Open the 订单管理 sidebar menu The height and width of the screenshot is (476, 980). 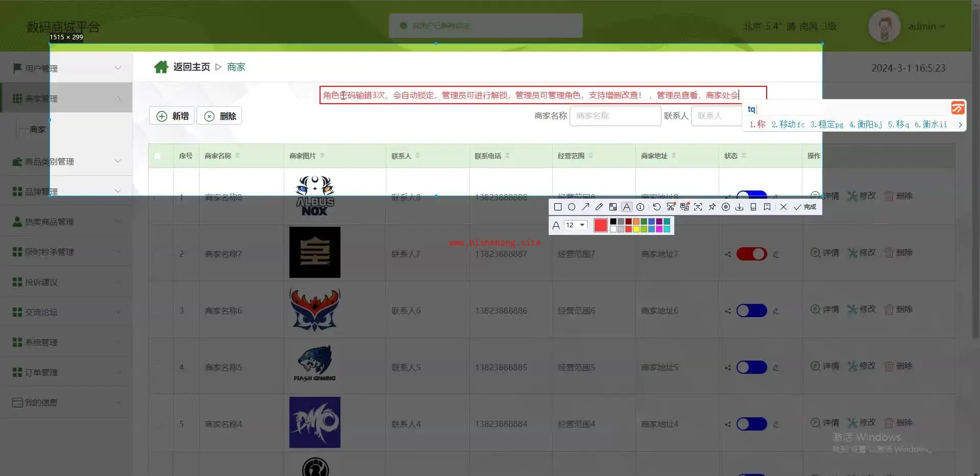click(x=66, y=372)
